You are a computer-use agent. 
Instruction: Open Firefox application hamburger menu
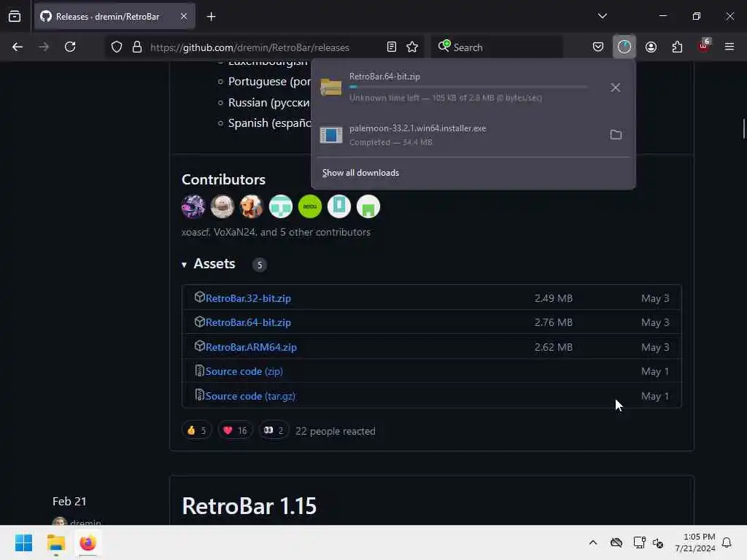[x=729, y=47]
